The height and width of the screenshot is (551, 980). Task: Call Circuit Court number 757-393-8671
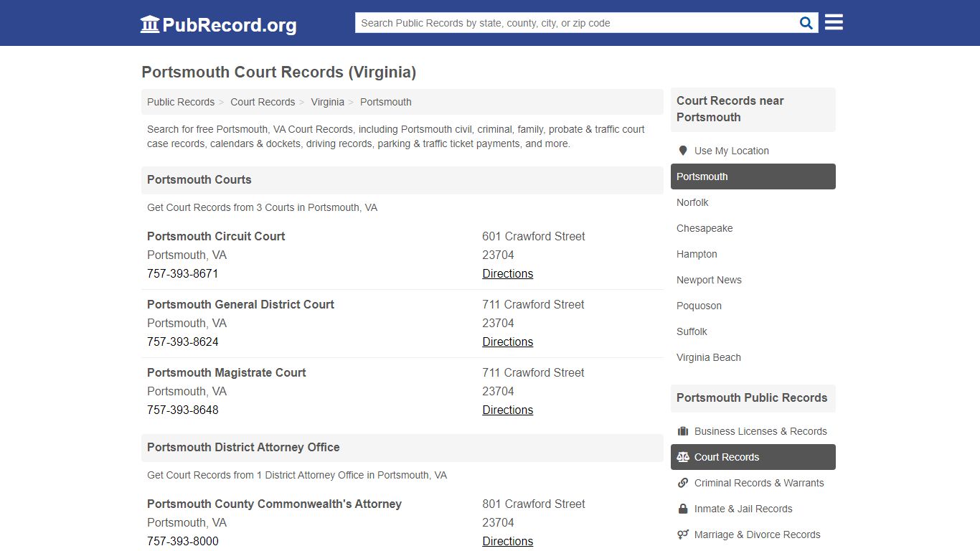(183, 273)
